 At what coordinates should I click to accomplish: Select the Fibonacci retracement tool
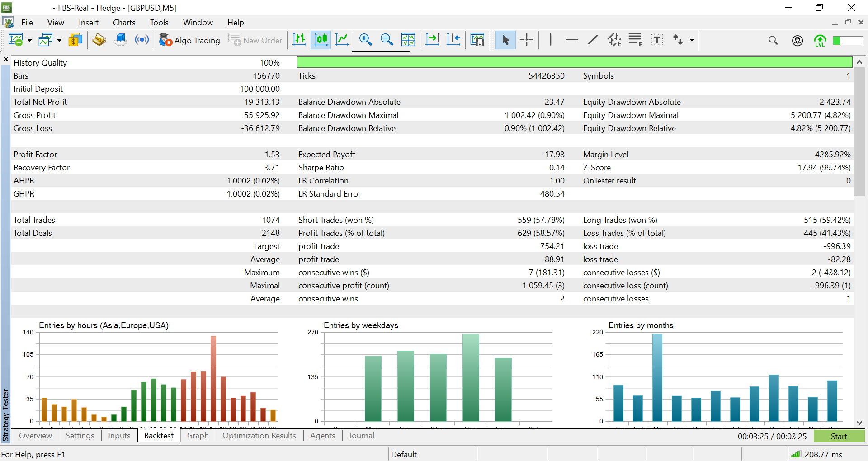pos(635,40)
